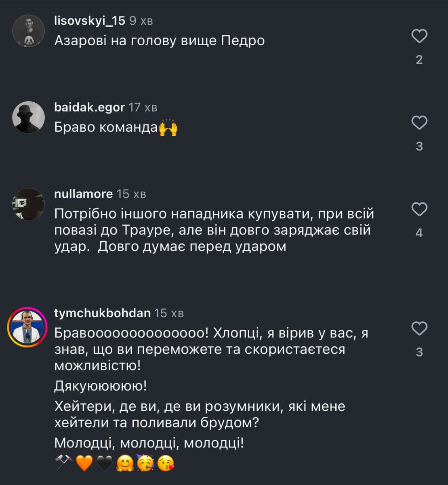Viewport: 448px width, 485px height.
Task: Tap the heart on nullamore's comment
Action: pyautogui.click(x=419, y=209)
